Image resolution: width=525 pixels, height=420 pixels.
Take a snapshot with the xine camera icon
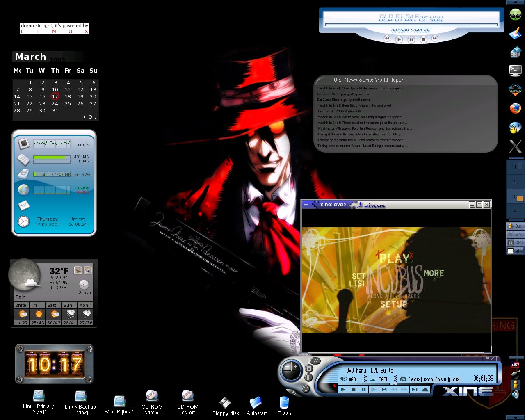pyautogui.click(x=403, y=379)
